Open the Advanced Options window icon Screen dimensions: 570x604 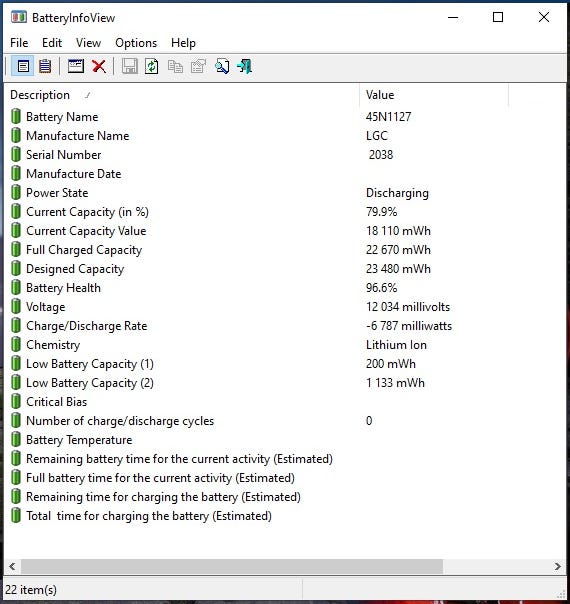click(x=75, y=66)
